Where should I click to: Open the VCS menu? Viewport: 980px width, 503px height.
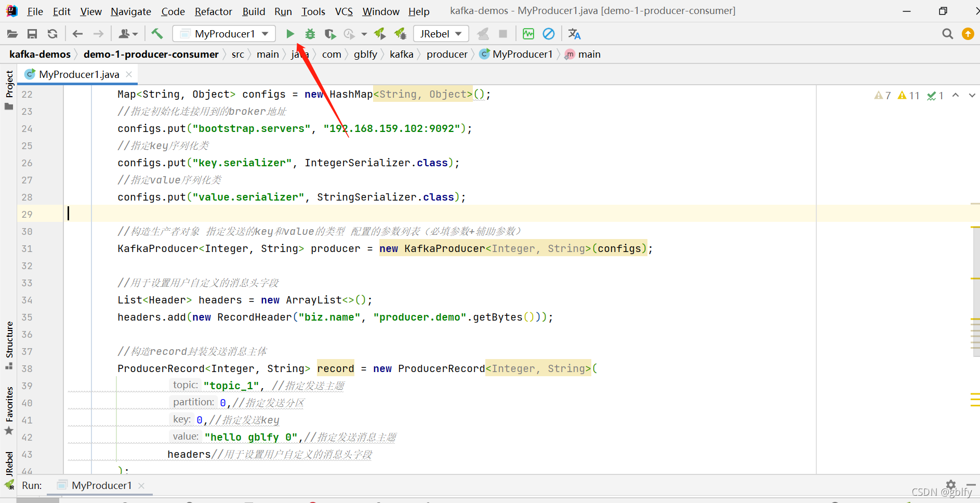343,11
